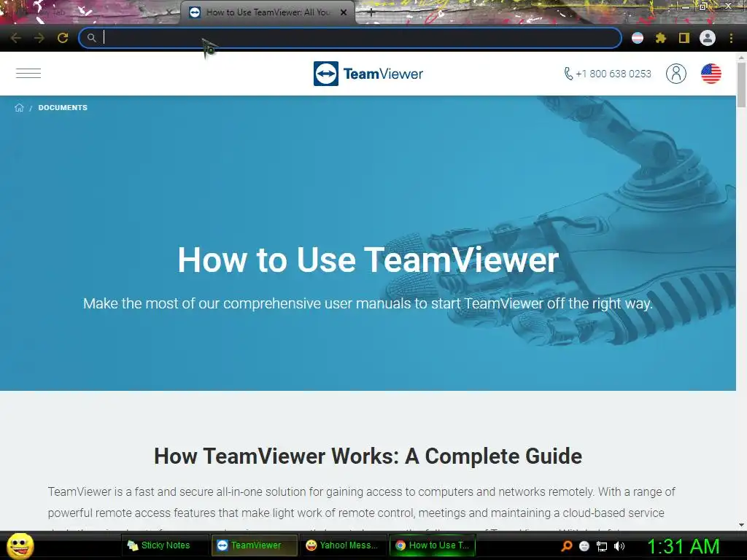Select the How to Use TeamViewer tab
Image resolution: width=747 pixels, height=560 pixels.
268,12
